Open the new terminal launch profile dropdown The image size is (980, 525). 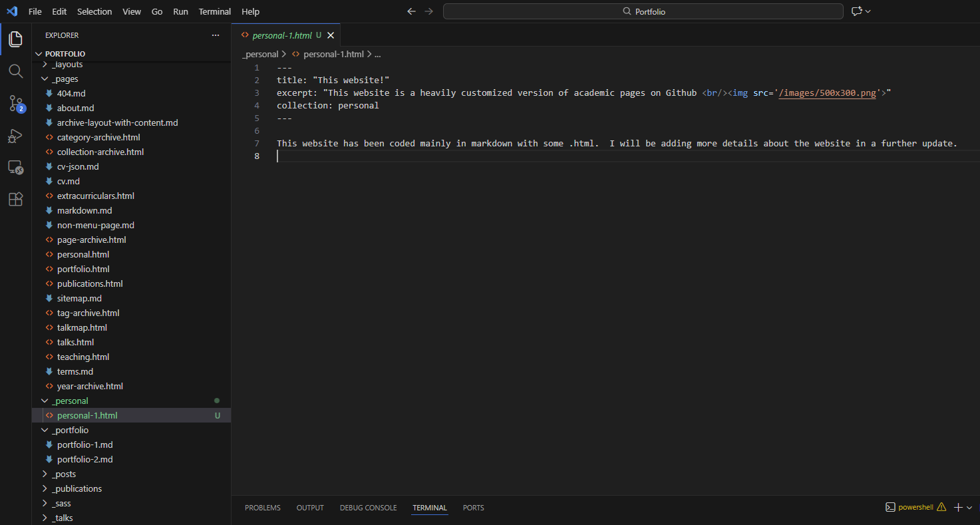pyautogui.click(x=969, y=508)
